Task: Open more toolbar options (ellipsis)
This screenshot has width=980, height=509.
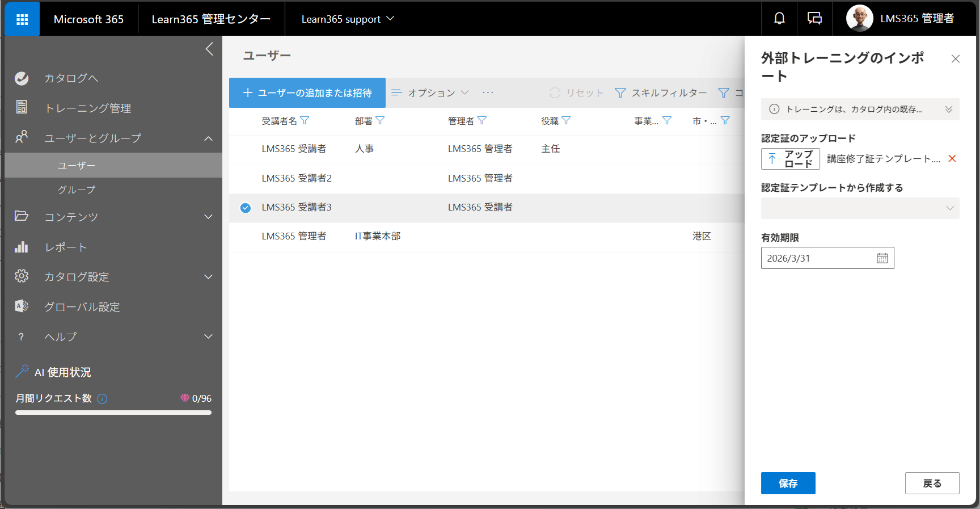Action: [488, 92]
